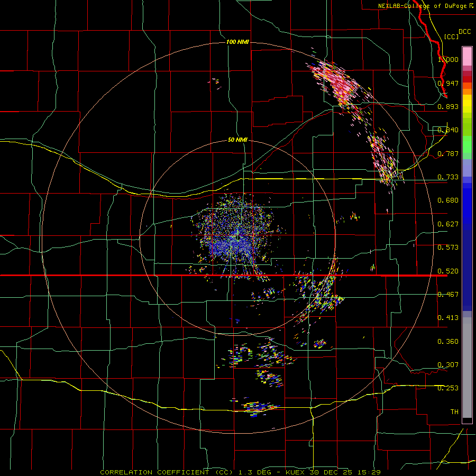Select the 0.520 legend value

(448, 271)
